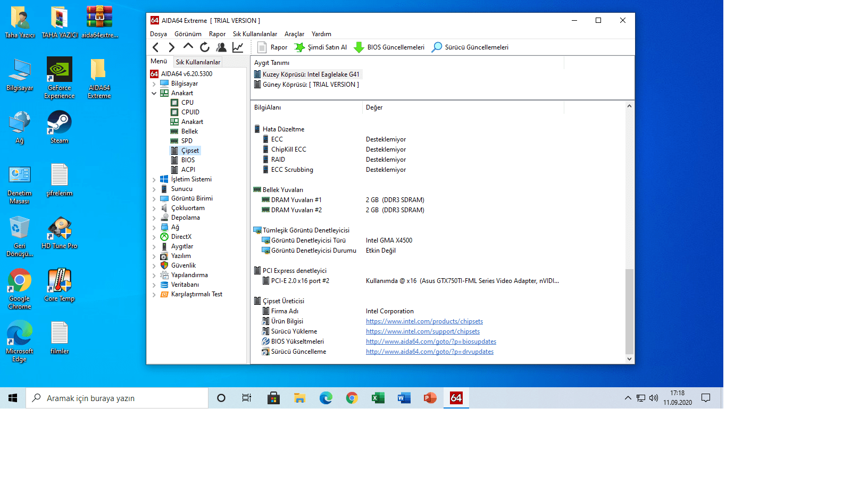Open the Dosya menu
Screen dimensions: 868x483
(x=158, y=34)
